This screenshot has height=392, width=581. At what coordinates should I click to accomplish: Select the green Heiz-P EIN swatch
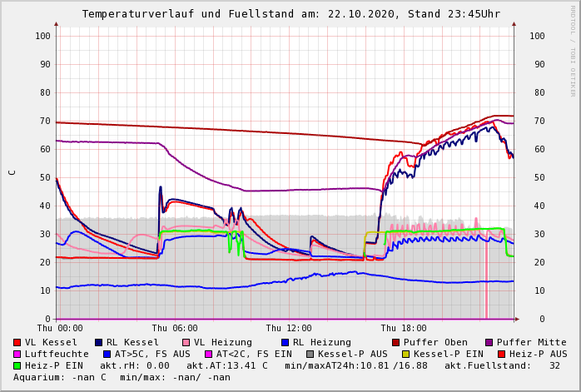tap(17, 365)
